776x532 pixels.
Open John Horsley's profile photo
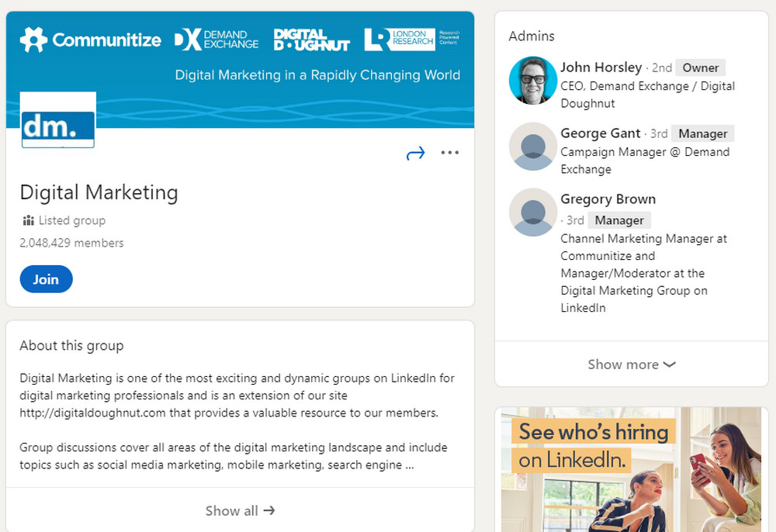pos(532,80)
